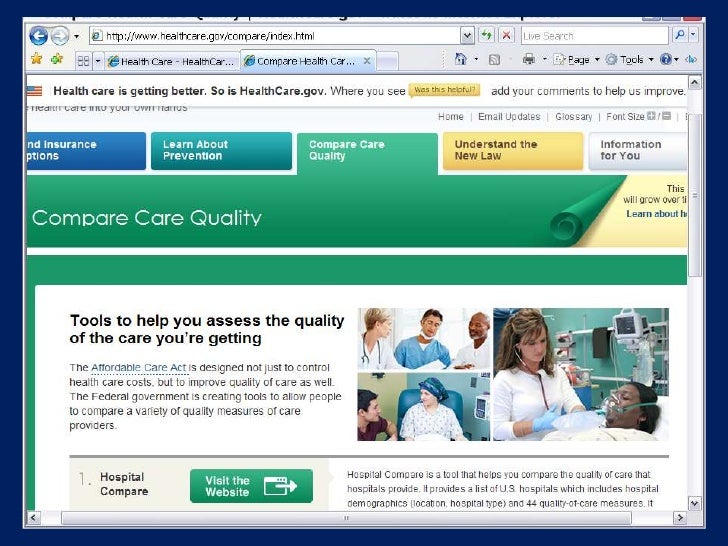The width and height of the screenshot is (728, 546).
Task: Click Add to Favorites star-plus icon
Action: point(57,59)
